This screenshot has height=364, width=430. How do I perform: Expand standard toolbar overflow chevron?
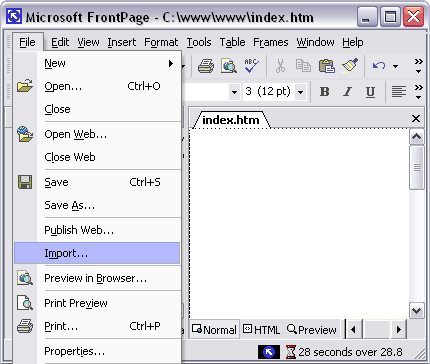tap(418, 66)
